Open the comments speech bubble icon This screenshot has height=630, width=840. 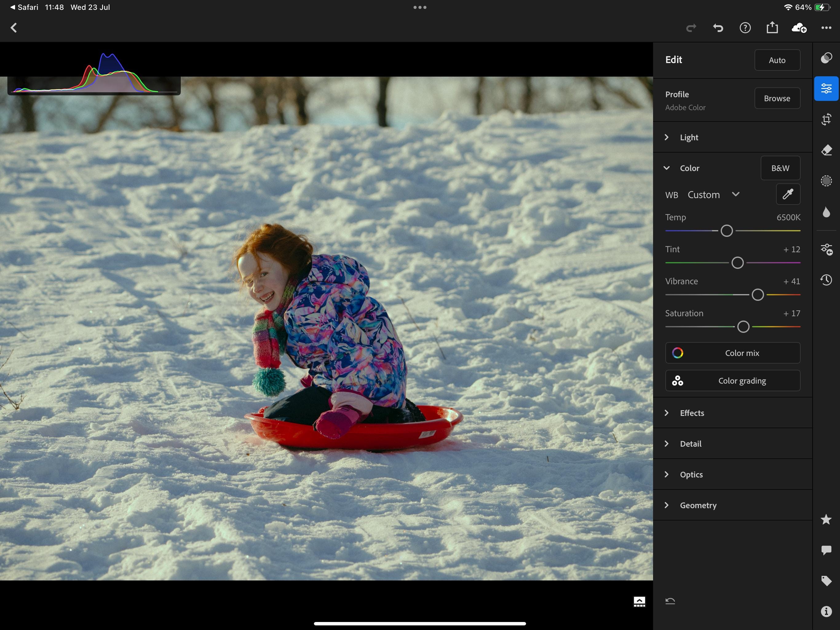(x=826, y=550)
